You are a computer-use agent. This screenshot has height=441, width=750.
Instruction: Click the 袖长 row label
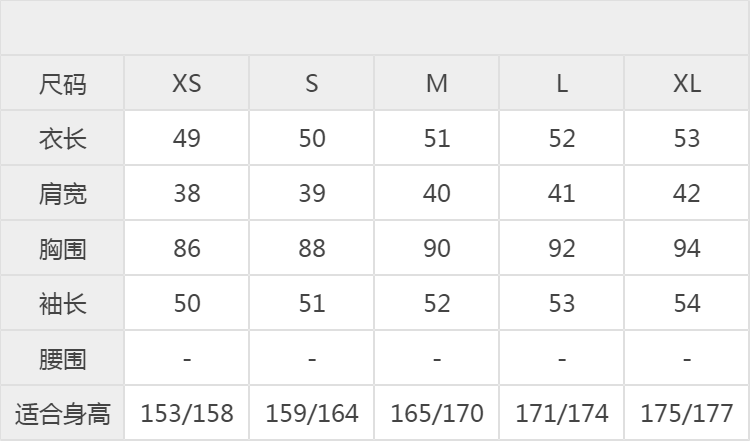point(62,304)
